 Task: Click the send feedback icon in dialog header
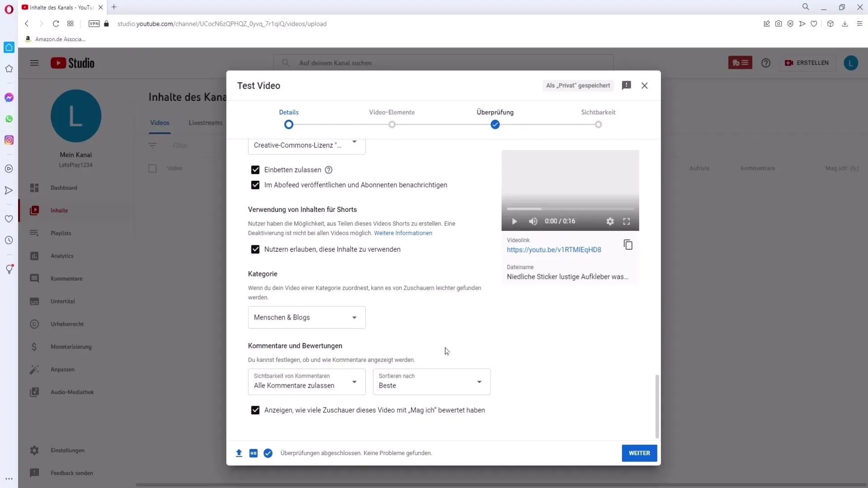[626, 85]
